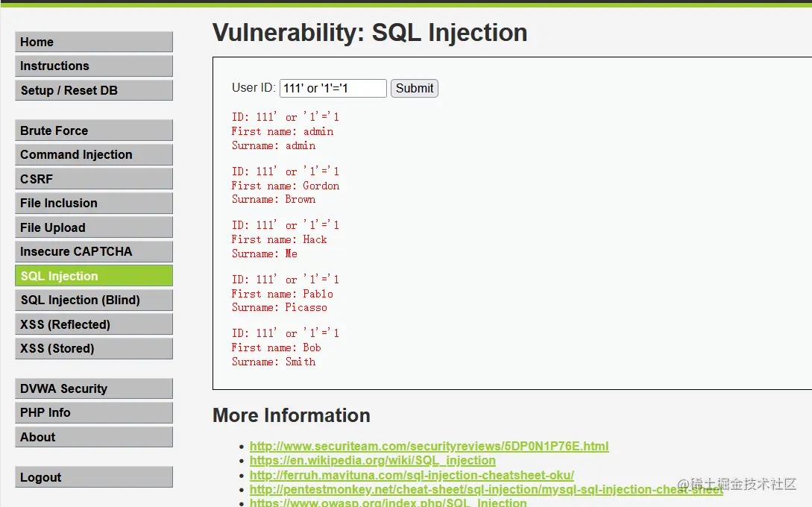Click the Logout menu button
The width and height of the screenshot is (812, 507).
tap(94, 477)
